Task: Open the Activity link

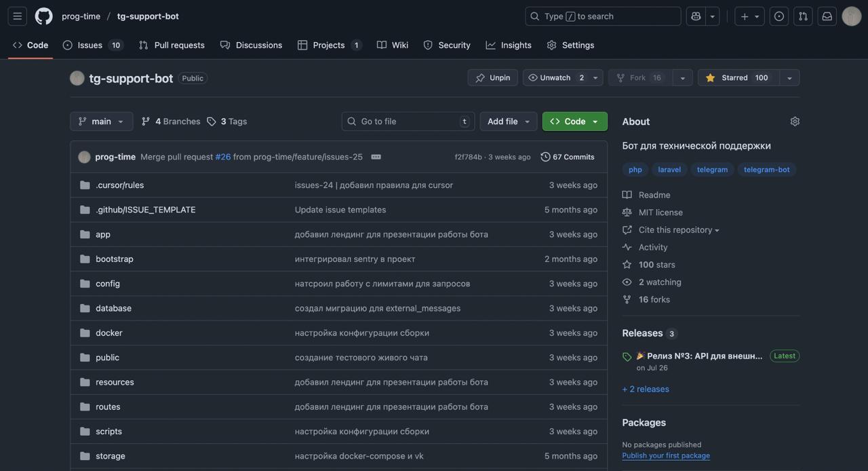Action: [x=646, y=248]
